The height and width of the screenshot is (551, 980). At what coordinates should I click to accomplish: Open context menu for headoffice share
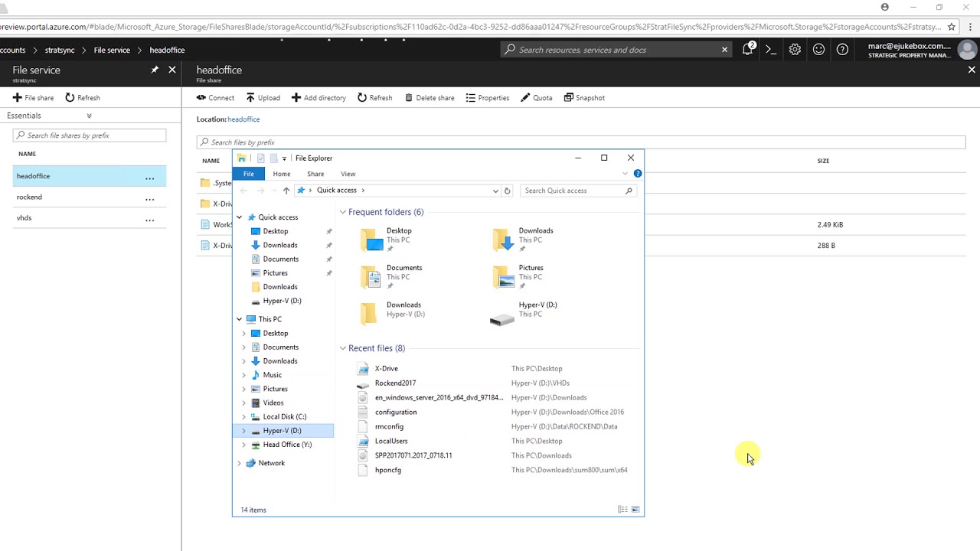[x=150, y=177]
